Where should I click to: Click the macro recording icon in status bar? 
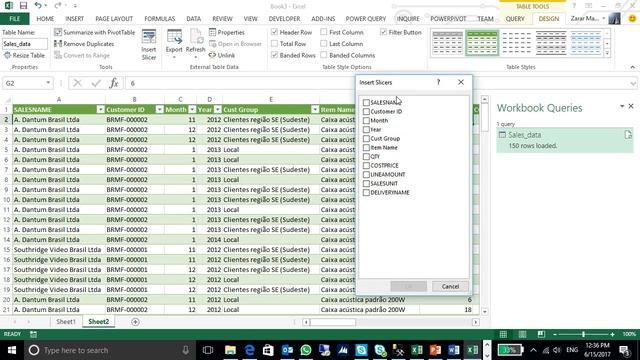click(x=33, y=334)
